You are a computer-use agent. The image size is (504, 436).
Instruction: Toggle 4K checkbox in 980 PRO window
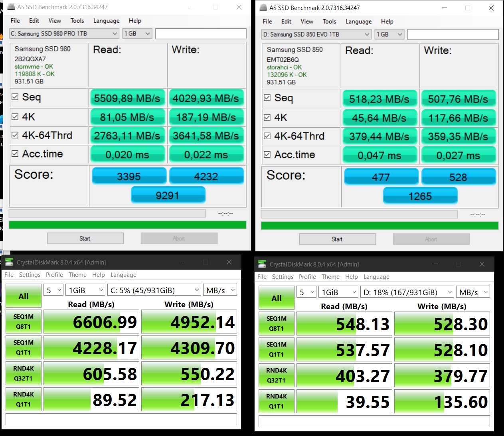tap(15, 116)
